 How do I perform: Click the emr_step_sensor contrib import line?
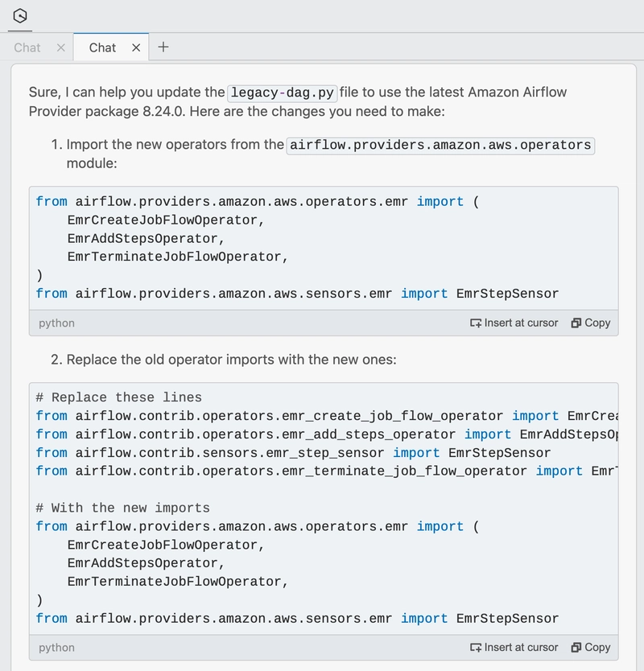pos(293,453)
